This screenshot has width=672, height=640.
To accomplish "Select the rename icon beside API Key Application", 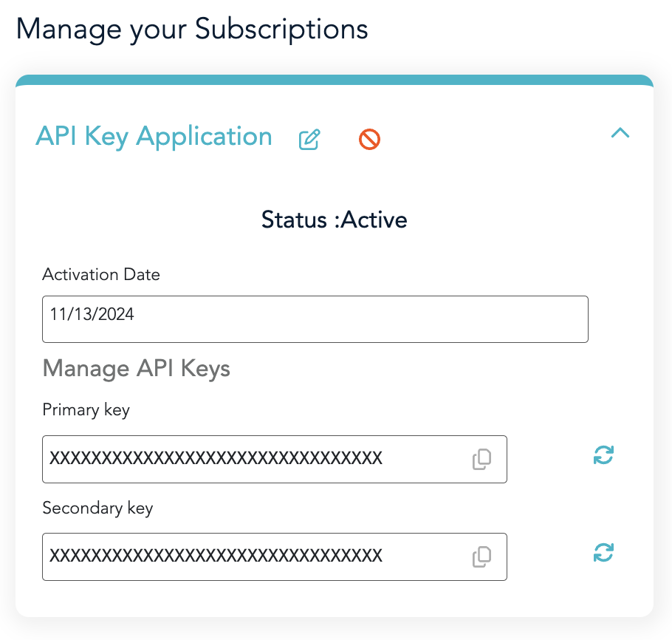I will point(309,138).
